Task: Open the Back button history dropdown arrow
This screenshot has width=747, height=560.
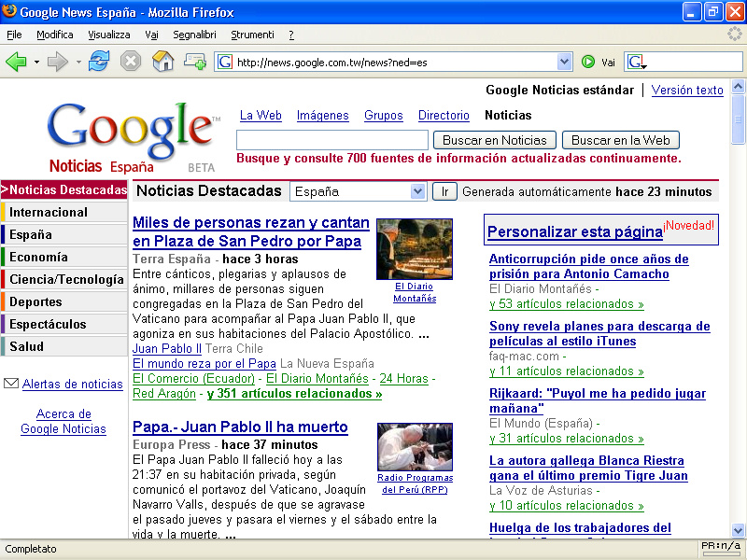Action: click(36, 62)
